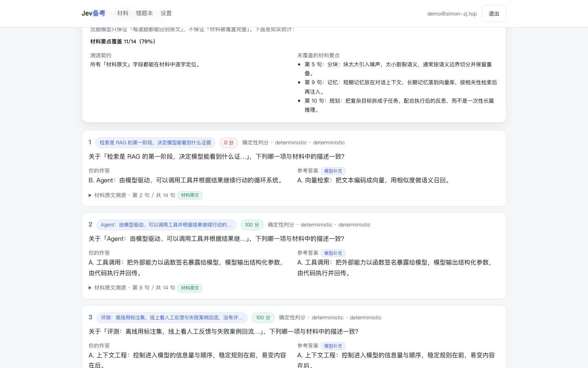Click question 2's 100 分 score badge
The height and width of the screenshot is (368, 588).
(252, 225)
